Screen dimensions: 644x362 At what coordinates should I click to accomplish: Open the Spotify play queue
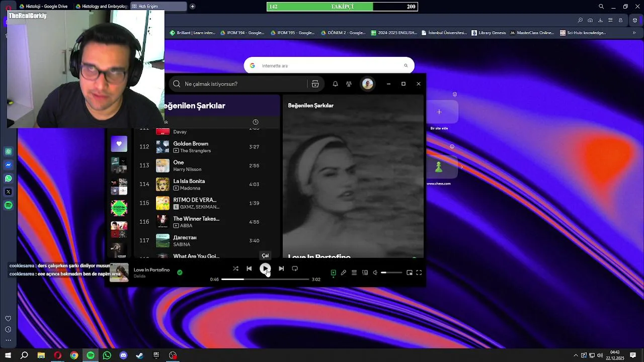[354, 273]
